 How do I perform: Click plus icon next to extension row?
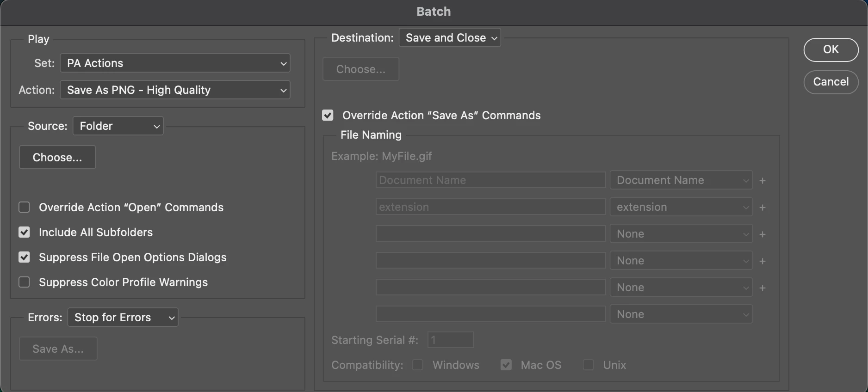tap(763, 208)
